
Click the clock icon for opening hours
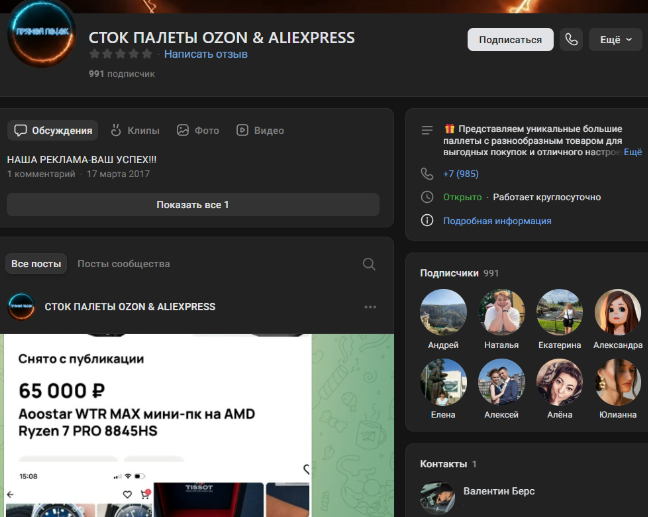coord(427,197)
